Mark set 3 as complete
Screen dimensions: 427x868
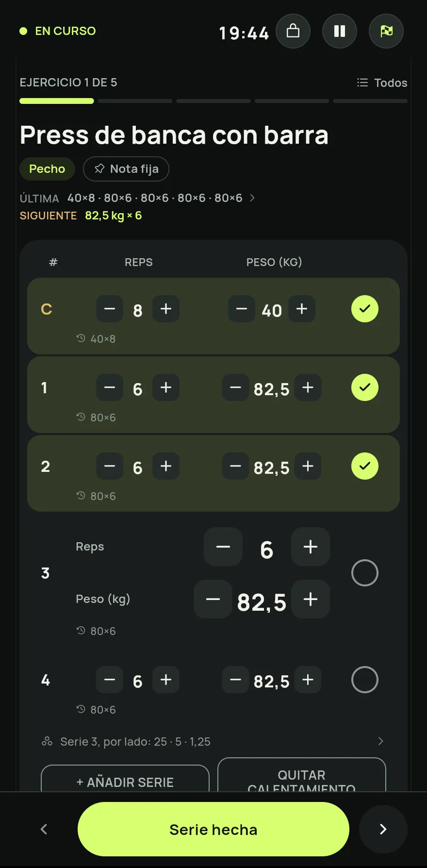(x=365, y=573)
